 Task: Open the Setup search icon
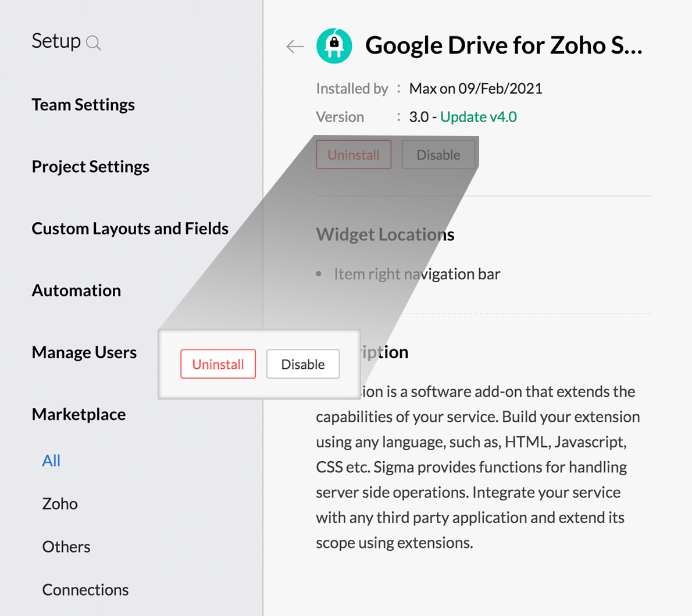point(93,43)
